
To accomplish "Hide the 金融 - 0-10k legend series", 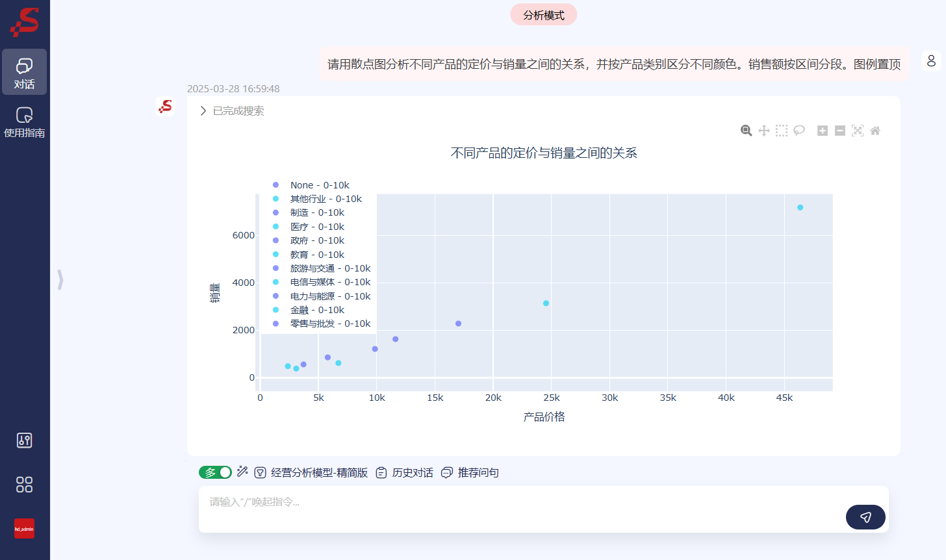I will tap(317, 309).
